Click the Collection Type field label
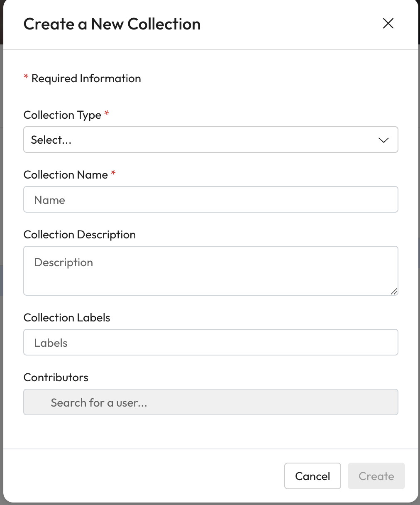 (62, 115)
